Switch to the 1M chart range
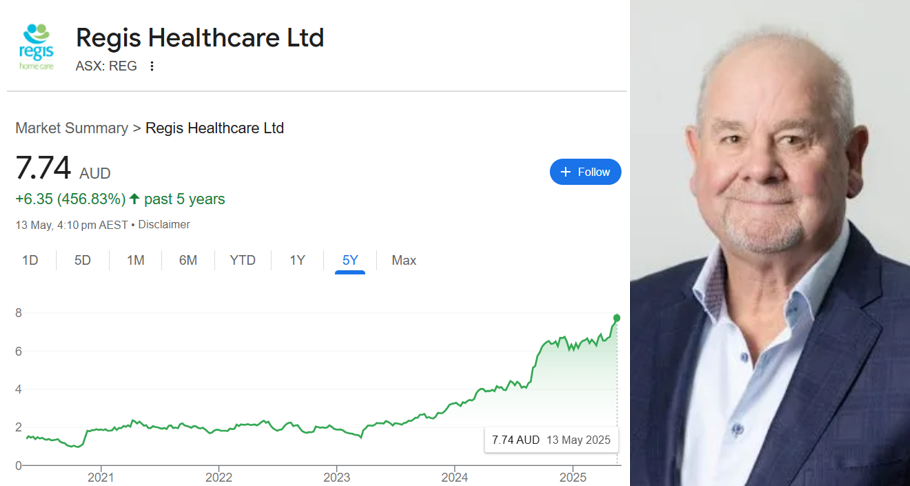 point(135,260)
